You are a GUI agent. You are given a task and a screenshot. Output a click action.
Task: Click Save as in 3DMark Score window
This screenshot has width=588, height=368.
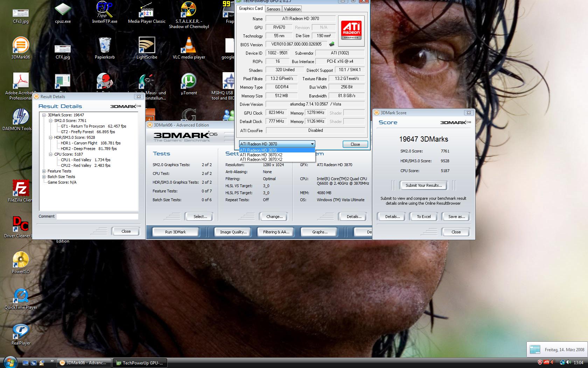point(456,217)
